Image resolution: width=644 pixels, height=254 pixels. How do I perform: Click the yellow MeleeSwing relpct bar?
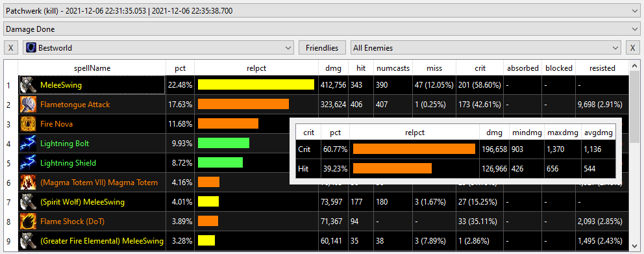(x=256, y=84)
